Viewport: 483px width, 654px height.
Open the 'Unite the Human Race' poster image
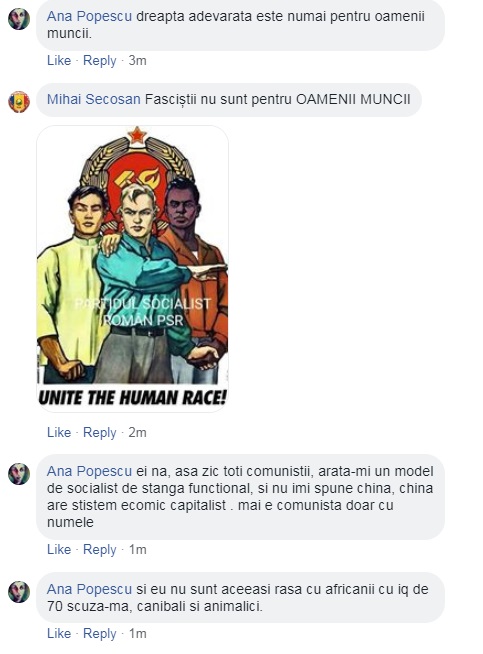(x=133, y=269)
